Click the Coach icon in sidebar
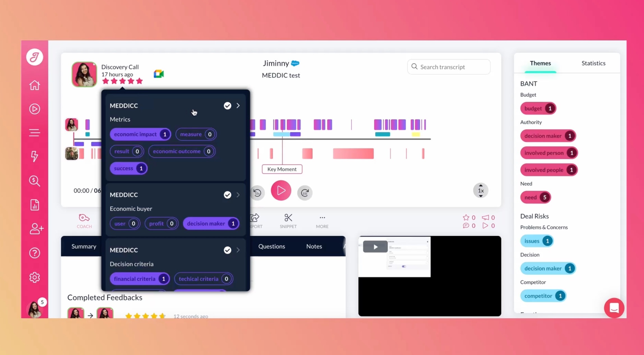The height and width of the screenshot is (355, 644). point(84,221)
